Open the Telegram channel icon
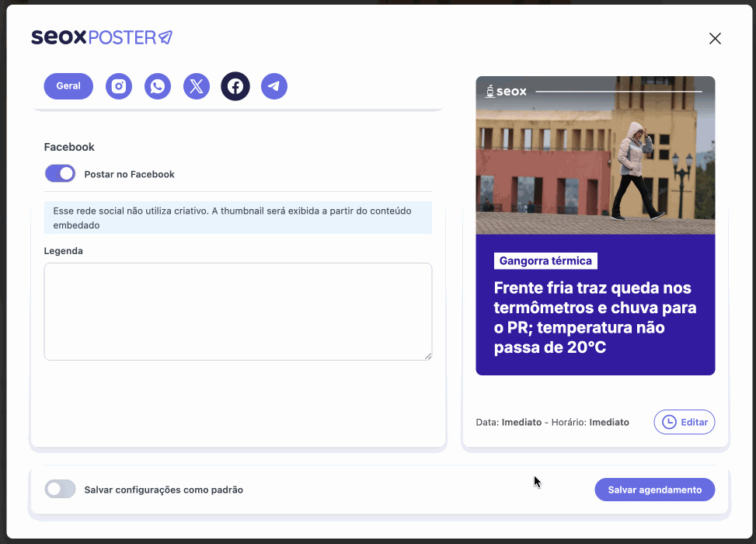This screenshot has height=544, width=756. pyautogui.click(x=273, y=86)
